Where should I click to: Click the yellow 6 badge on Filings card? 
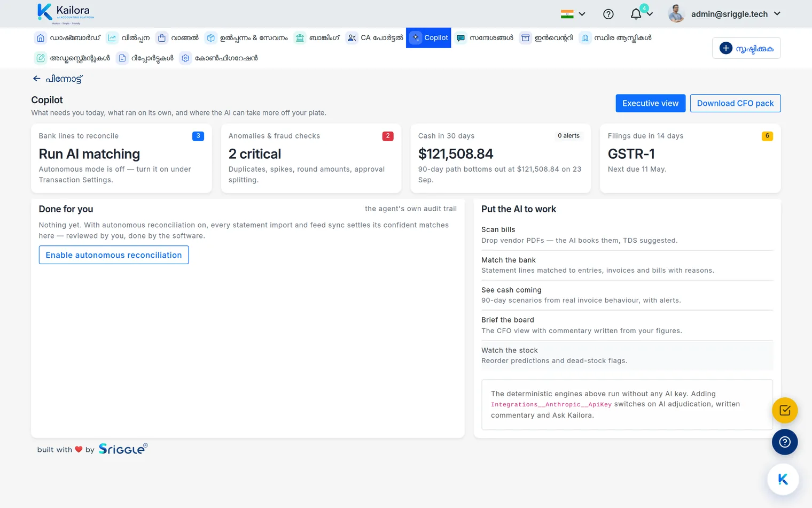(767, 136)
